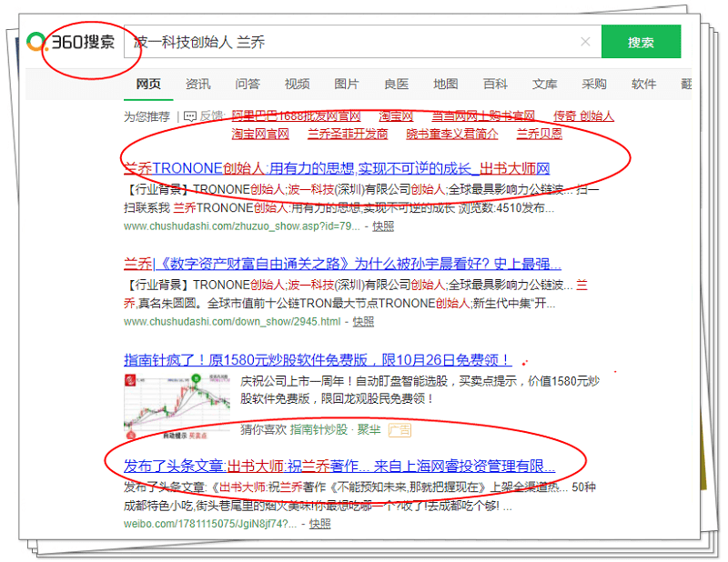Open recommended link 兰乔贝恩
Image resolution: width=728 pixels, height=562 pixels.
[540, 134]
